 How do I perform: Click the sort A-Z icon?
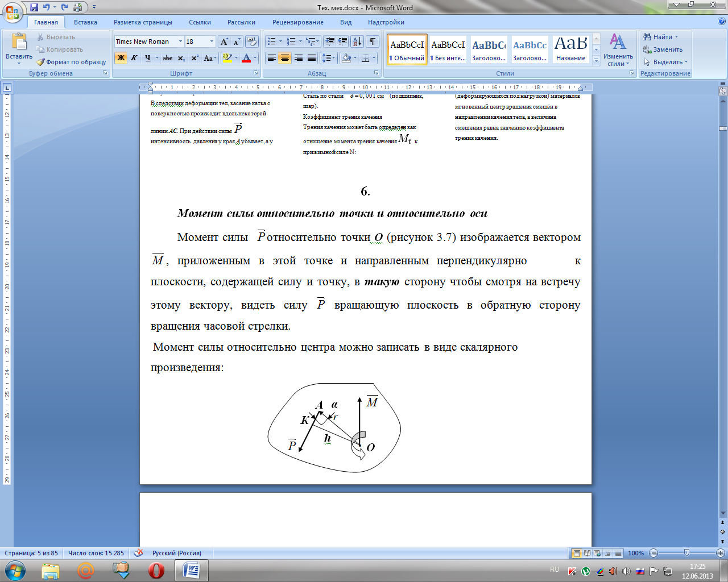click(x=357, y=41)
